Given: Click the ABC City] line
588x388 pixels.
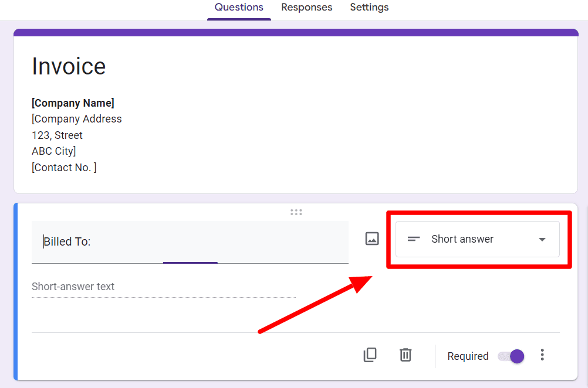Looking at the screenshot, I should pyautogui.click(x=53, y=151).
